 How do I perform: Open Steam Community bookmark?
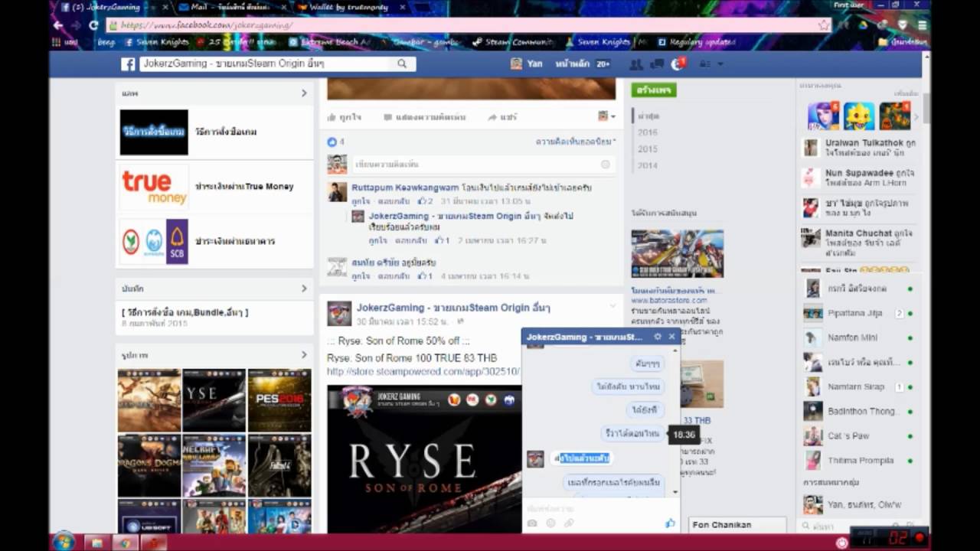511,43
